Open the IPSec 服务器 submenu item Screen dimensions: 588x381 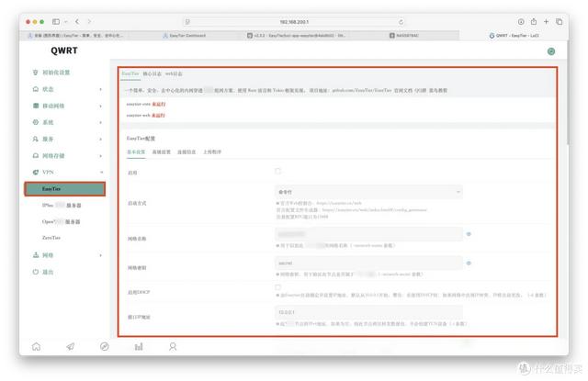[62, 206]
